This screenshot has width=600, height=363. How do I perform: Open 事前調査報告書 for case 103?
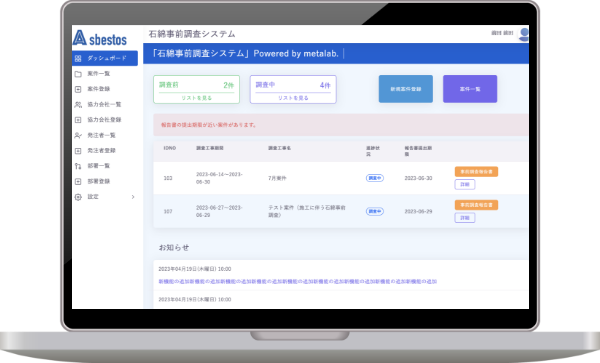(x=476, y=172)
